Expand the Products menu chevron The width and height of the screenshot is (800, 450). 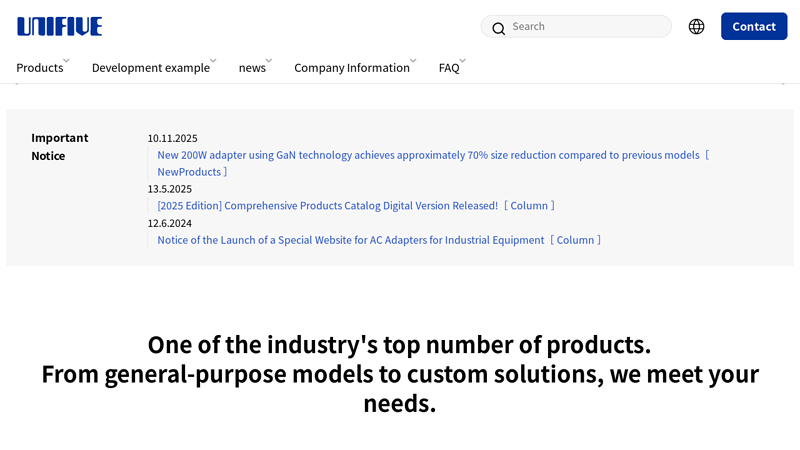(67, 61)
